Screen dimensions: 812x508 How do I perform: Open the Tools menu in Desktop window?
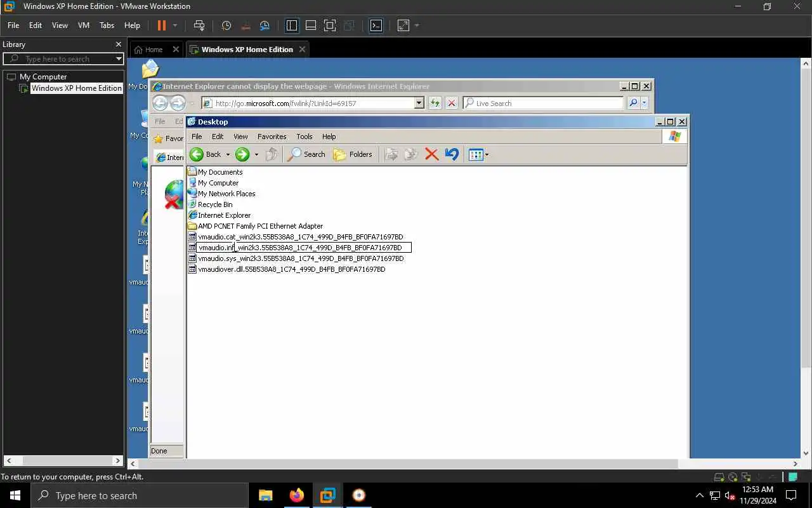[x=304, y=137]
